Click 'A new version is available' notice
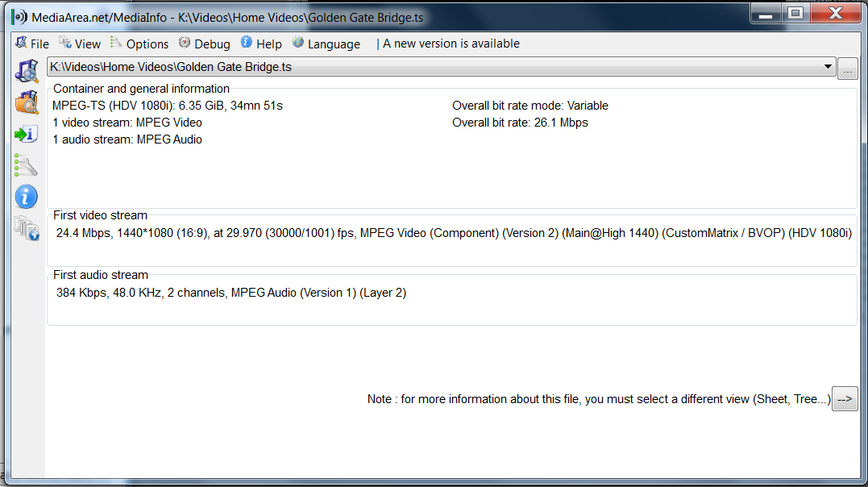Viewport: 868px width, 487px height. click(x=451, y=44)
